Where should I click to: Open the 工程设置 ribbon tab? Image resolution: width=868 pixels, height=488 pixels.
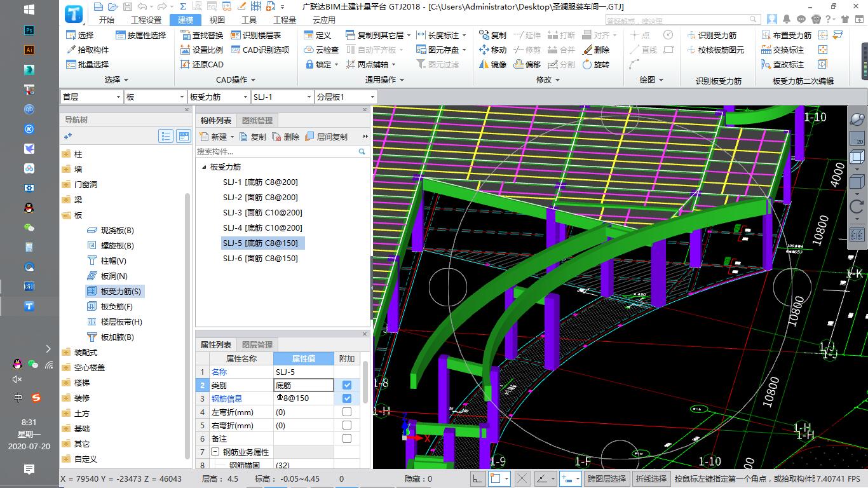[146, 20]
